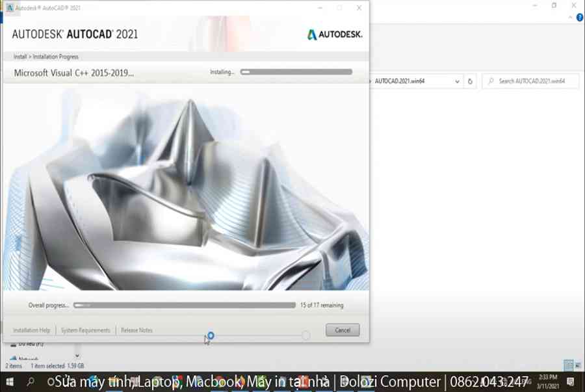Open the Installation Help link
585x392 pixels.
tap(31, 330)
